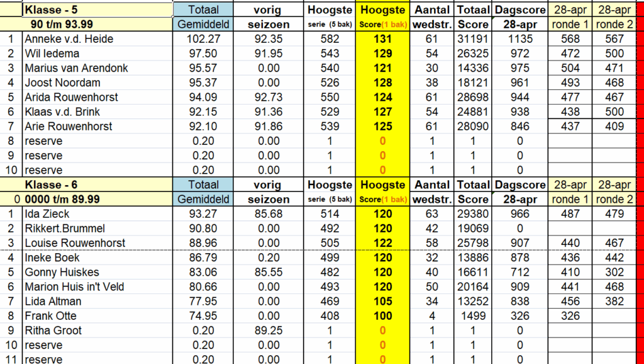644x364 pixels.
Task: Select the name cell 'Arie Rouwenhorst'
Action: (97, 127)
